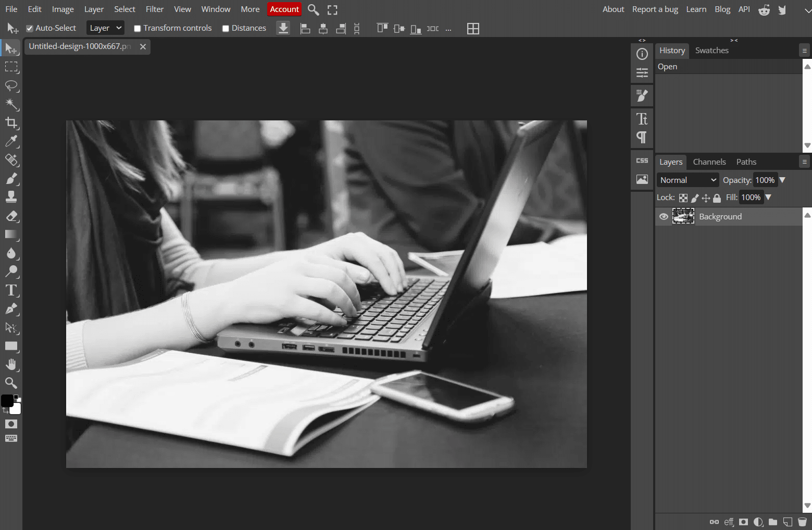Select the Clone Stamp tool

11,196
